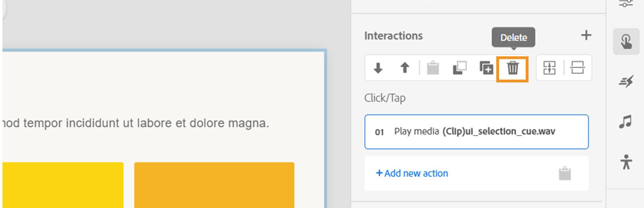Select the yellow block on the slide
This screenshot has width=644, height=208.
click(x=62, y=185)
